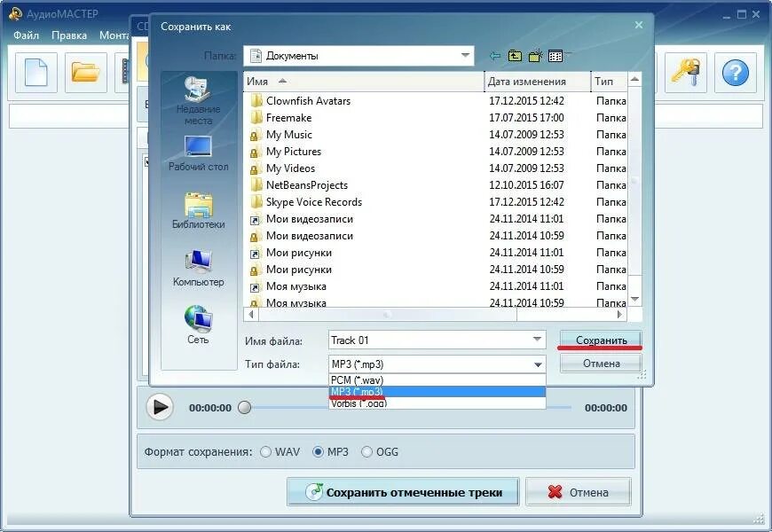Click the AudioMASTER app icon in title bar
Viewport: 772px width, 532px height.
click(x=15, y=14)
